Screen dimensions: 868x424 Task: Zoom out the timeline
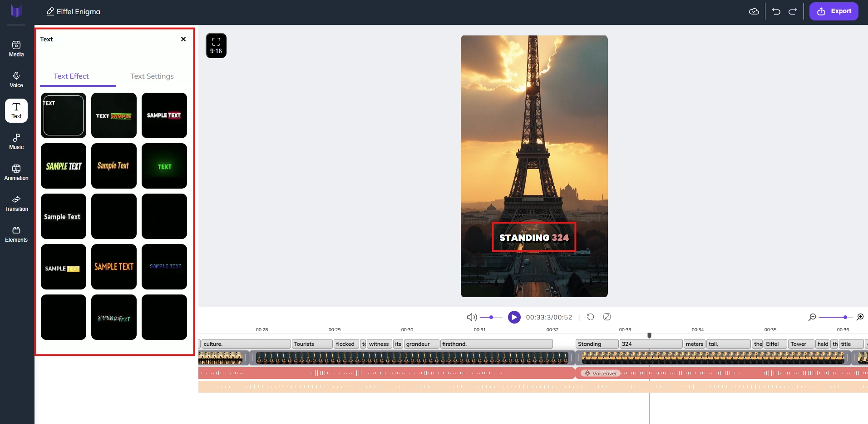pos(812,317)
